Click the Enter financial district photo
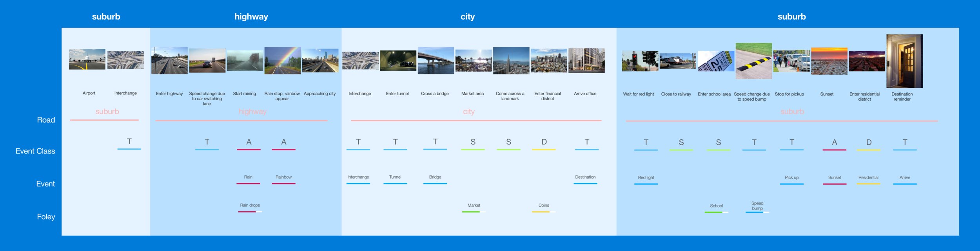 coord(549,61)
